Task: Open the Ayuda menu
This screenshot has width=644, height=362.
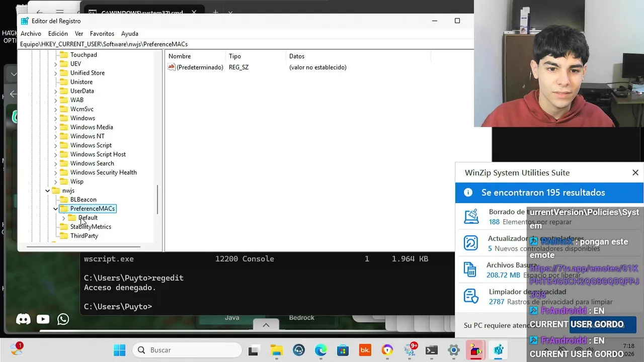Action: point(130,34)
